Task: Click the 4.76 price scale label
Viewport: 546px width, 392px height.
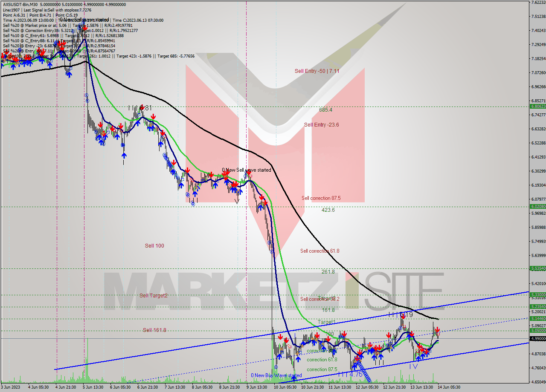Action: [538, 368]
